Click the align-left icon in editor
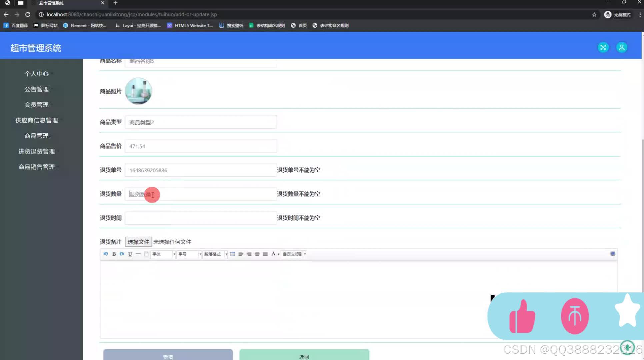644x360 pixels. (x=241, y=254)
